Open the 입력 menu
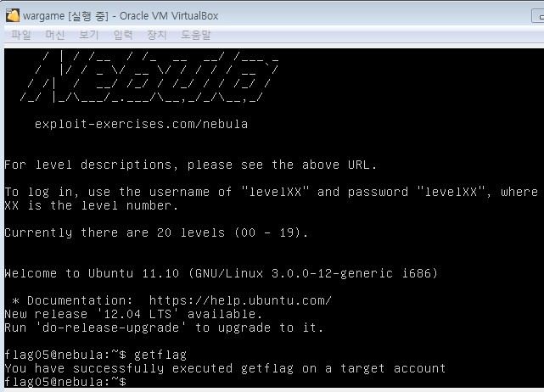The image size is (544, 392). pyautogui.click(x=123, y=35)
